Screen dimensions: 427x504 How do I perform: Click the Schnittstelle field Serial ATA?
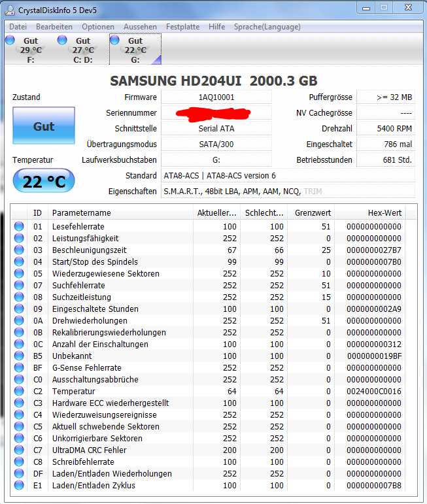[x=216, y=129]
